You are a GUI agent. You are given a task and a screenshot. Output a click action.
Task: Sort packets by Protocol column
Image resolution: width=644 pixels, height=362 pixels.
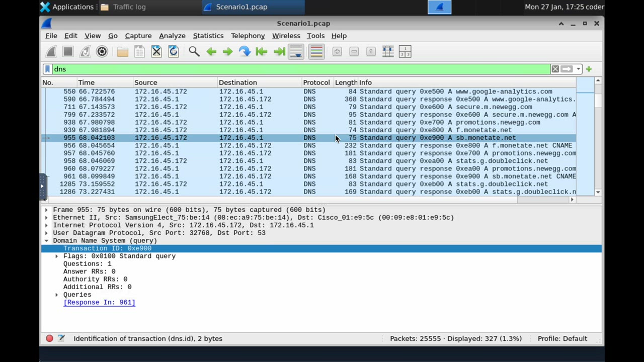tap(317, 82)
